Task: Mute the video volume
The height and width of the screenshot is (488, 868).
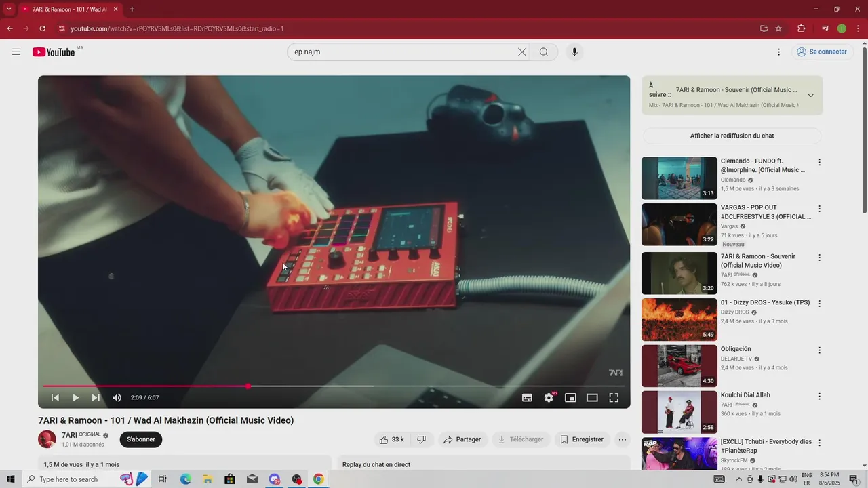Action: tap(117, 398)
